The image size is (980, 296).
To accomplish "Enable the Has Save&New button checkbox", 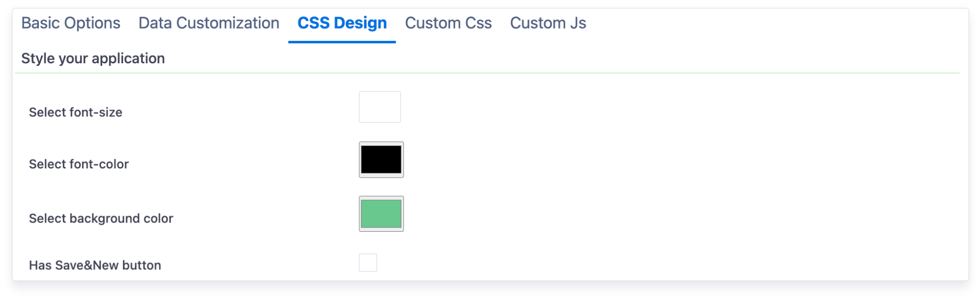I will pyautogui.click(x=368, y=263).
